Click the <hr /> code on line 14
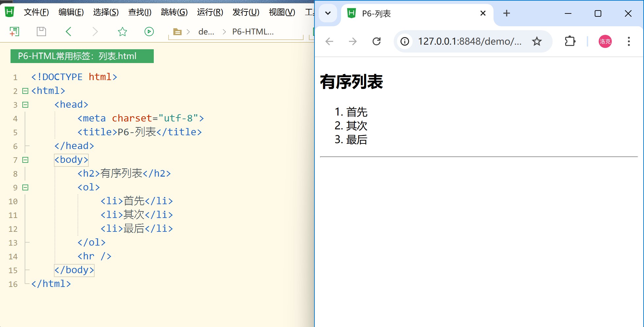Viewport: 644px width, 327px height. (x=95, y=256)
